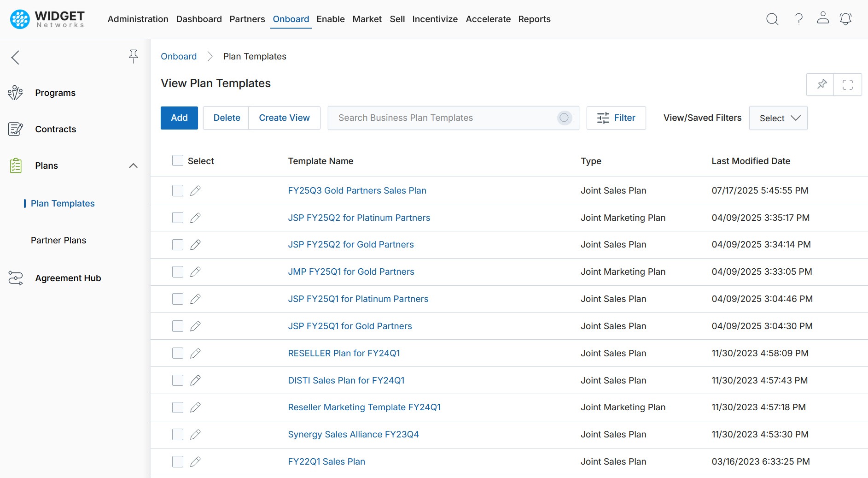The width and height of the screenshot is (868, 478).
Task: Open the notifications bell icon
Action: (845, 19)
